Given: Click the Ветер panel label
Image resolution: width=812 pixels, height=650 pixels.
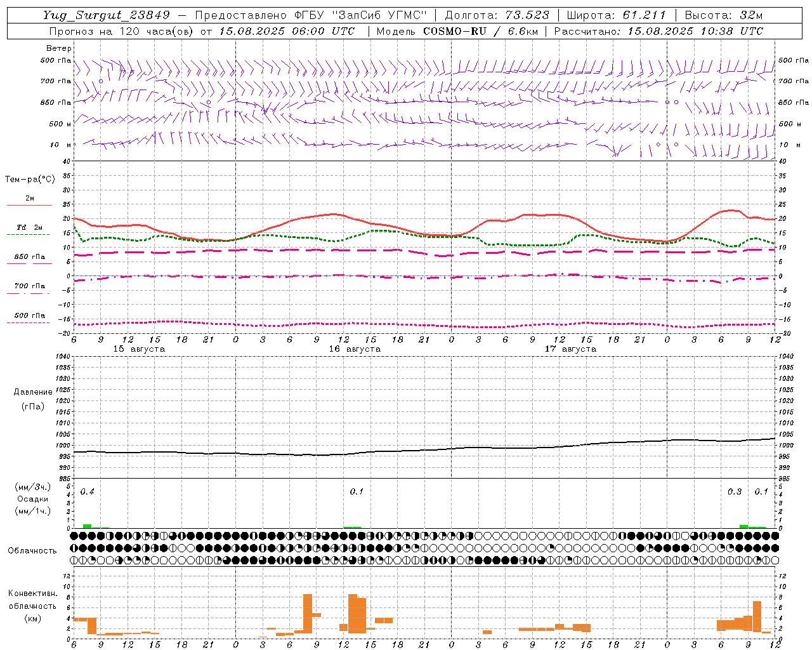Looking at the screenshot, I should coord(59,48).
